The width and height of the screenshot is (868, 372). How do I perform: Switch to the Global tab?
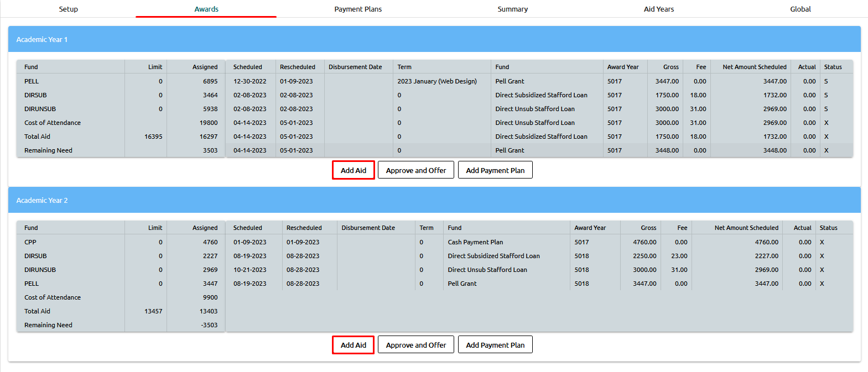point(800,9)
